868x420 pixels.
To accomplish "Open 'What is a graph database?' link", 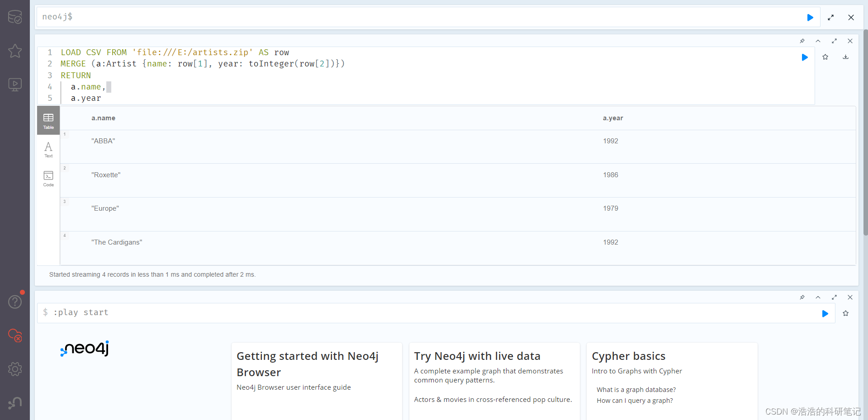I will [x=636, y=390].
